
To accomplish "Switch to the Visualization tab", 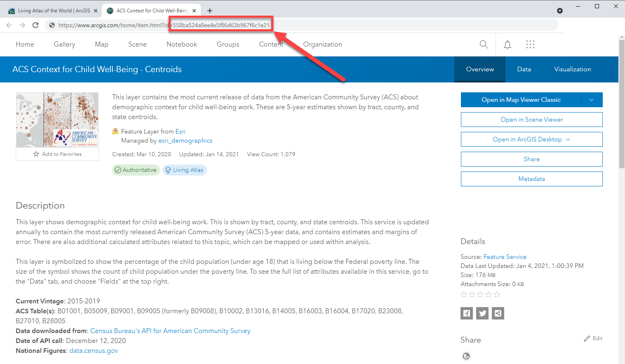I will tap(573, 69).
